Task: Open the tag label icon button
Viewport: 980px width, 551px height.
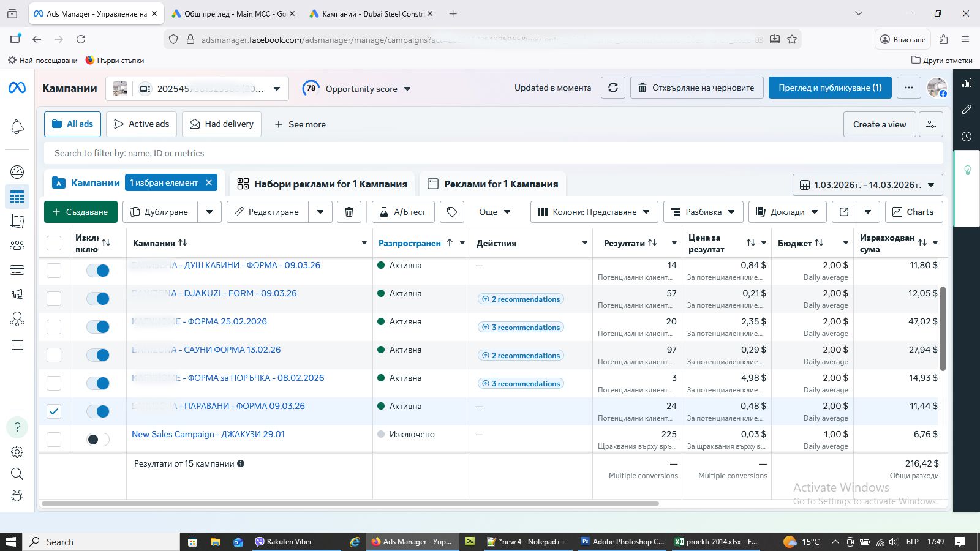Action: point(452,212)
